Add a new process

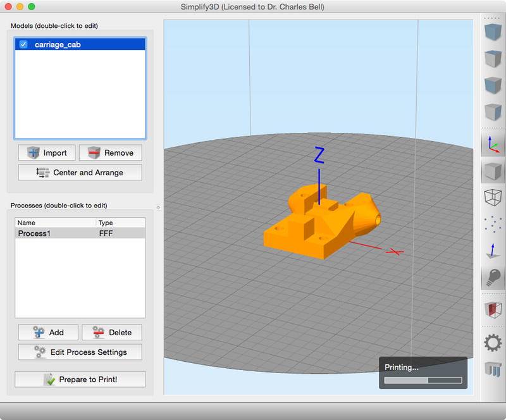click(48, 332)
